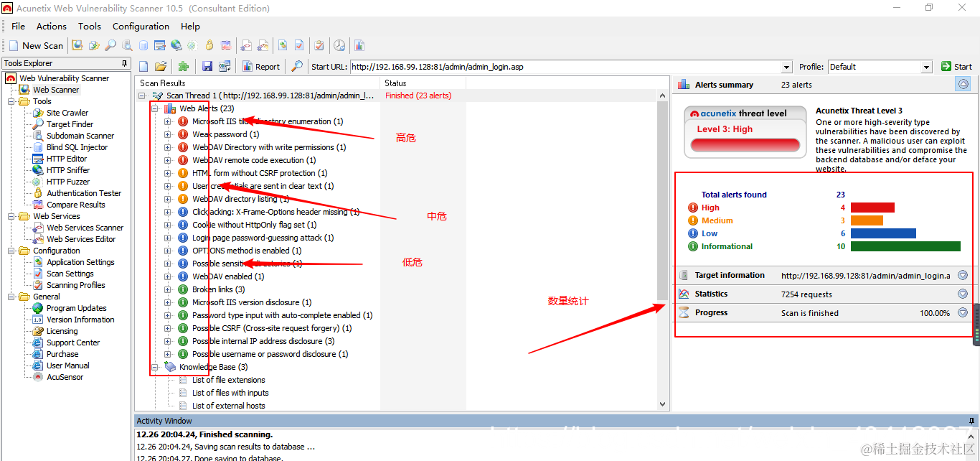Click the scan results scrollbar up arrow

(663, 95)
